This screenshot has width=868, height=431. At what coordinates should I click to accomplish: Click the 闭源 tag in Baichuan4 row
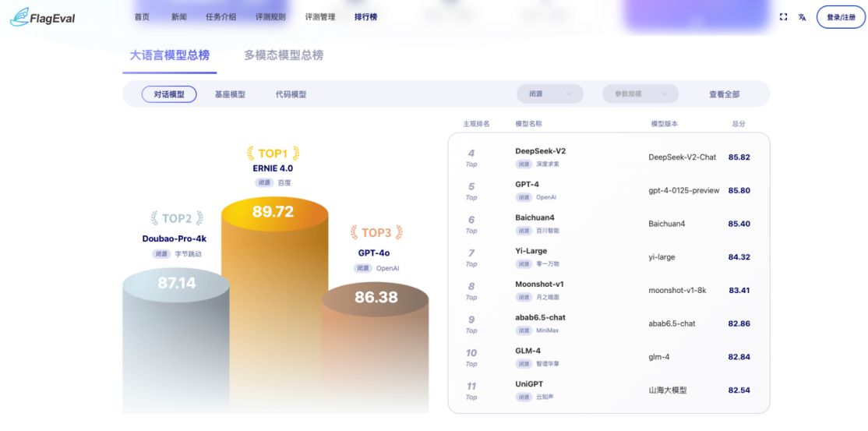coord(524,231)
